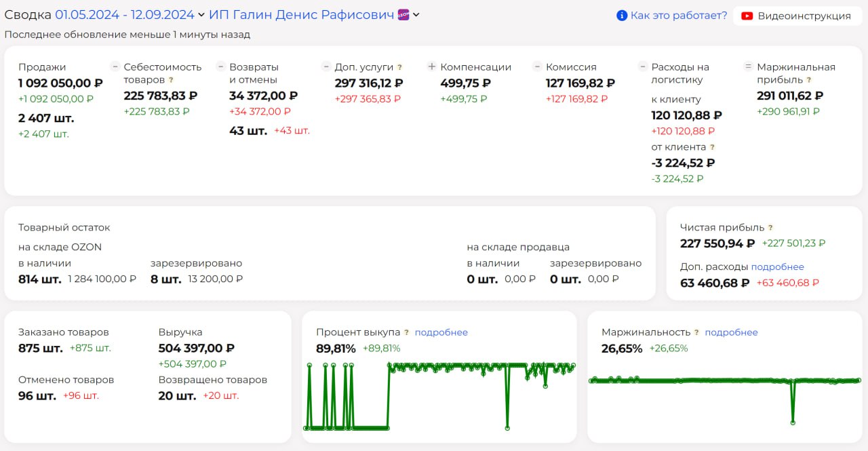Click the Доп. услуги value 297 316,12 ₽
The height and width of the screenshot is (451, 868).
click(369, 83)
